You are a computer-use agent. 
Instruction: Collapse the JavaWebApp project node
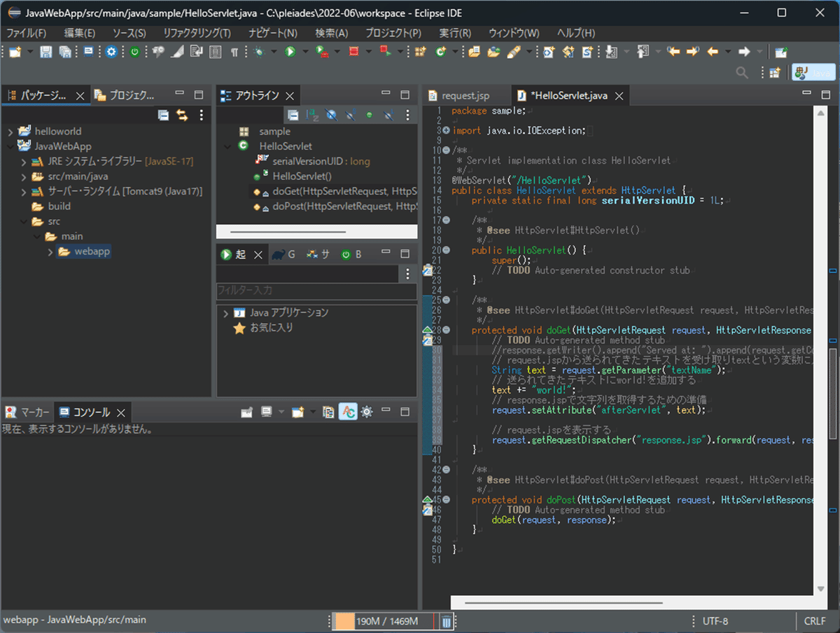pyautogui.click(x=10, y=146)
